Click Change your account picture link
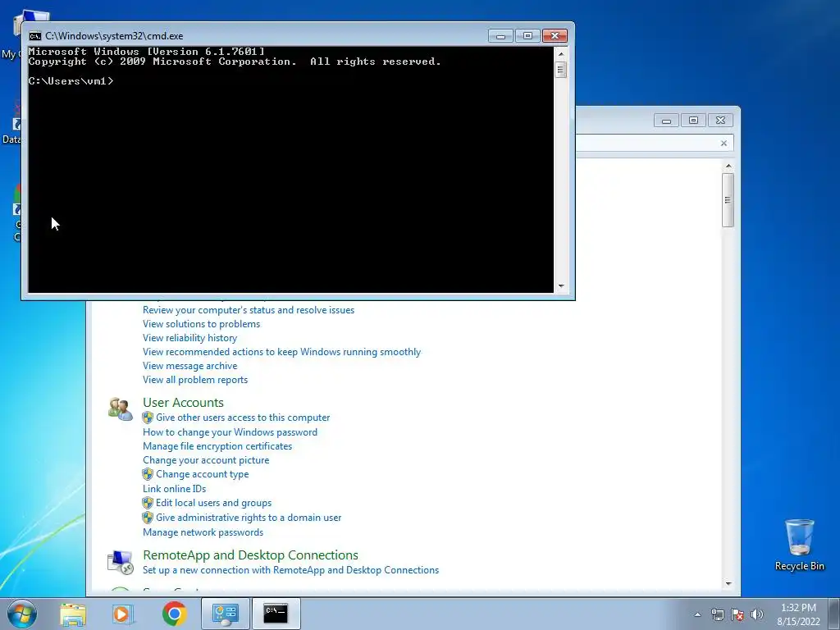The height and width of the screenshot is (630, 840). pyautogui.click(x=206, y=460)
